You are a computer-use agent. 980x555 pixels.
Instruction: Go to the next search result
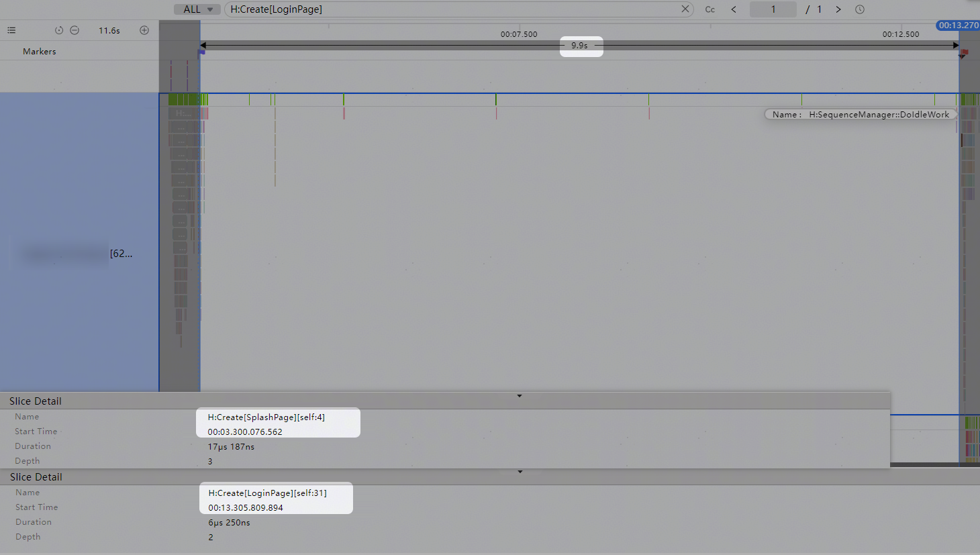838,9
